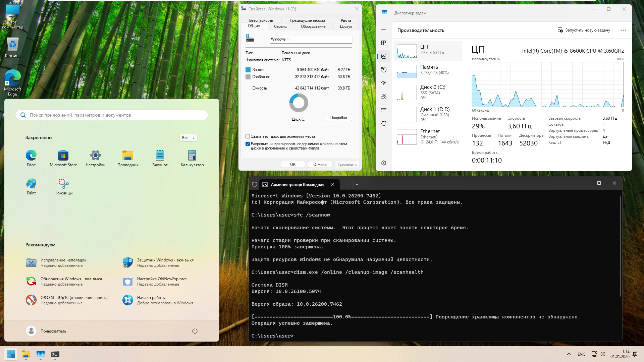Image resolution: width=644 pixels, height=362 pixels.
Task: Uncheck 'Разрешить индексировать' checkbox
Action: [x=248, y=144]
